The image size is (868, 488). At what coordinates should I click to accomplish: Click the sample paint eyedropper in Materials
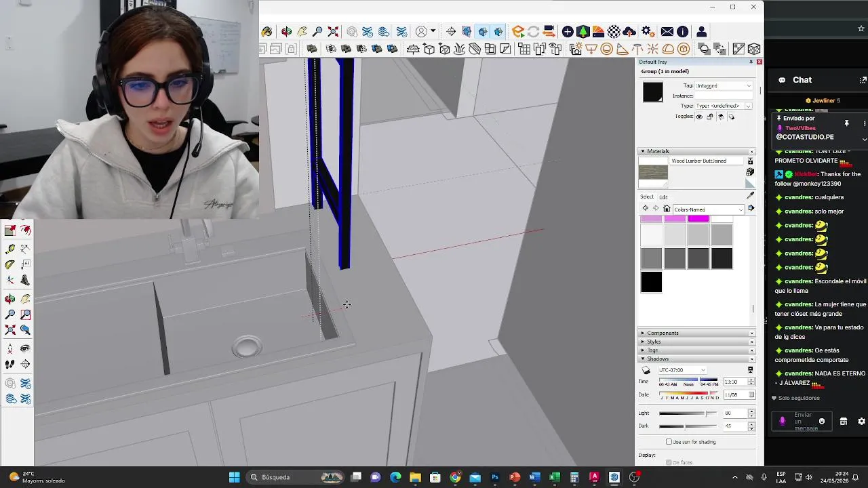[x=750, y=196]
